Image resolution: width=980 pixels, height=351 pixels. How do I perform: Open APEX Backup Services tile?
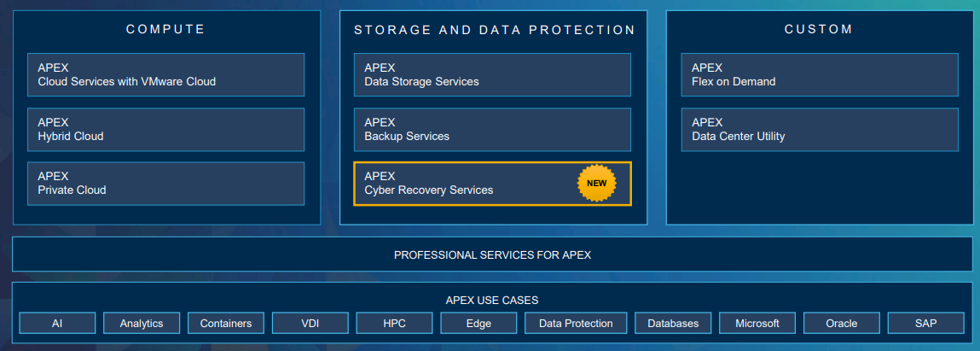tap(492, 130)
